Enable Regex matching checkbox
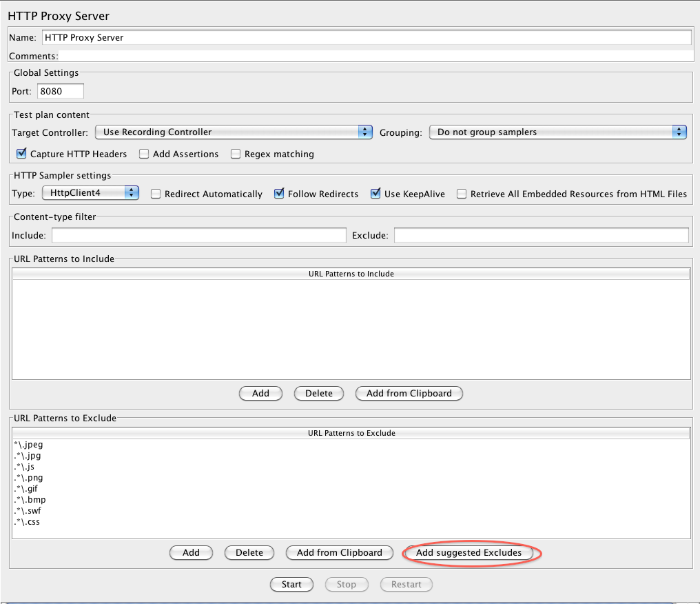Image resolution: width=700 pixels, height=604 pixels. click(236, 154)
